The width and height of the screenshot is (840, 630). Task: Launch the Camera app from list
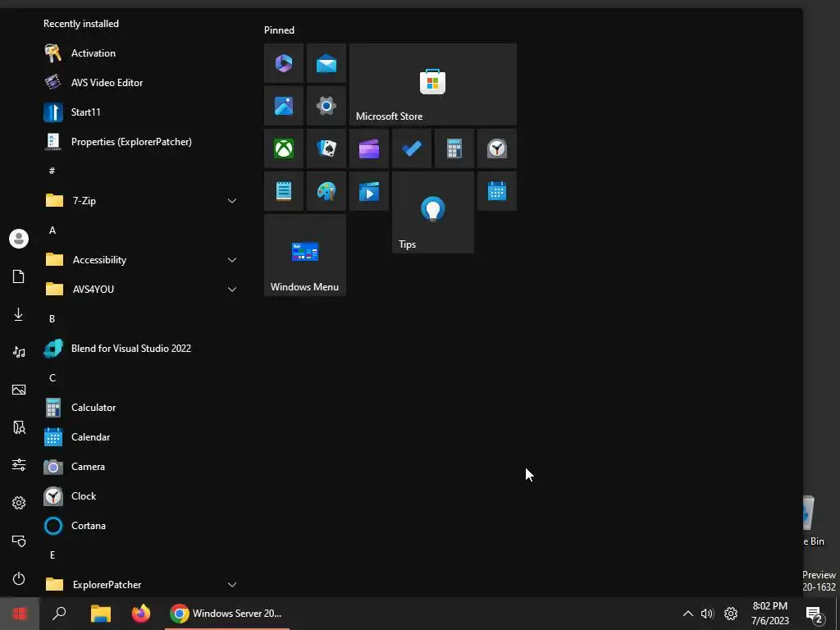pos(142,467)
